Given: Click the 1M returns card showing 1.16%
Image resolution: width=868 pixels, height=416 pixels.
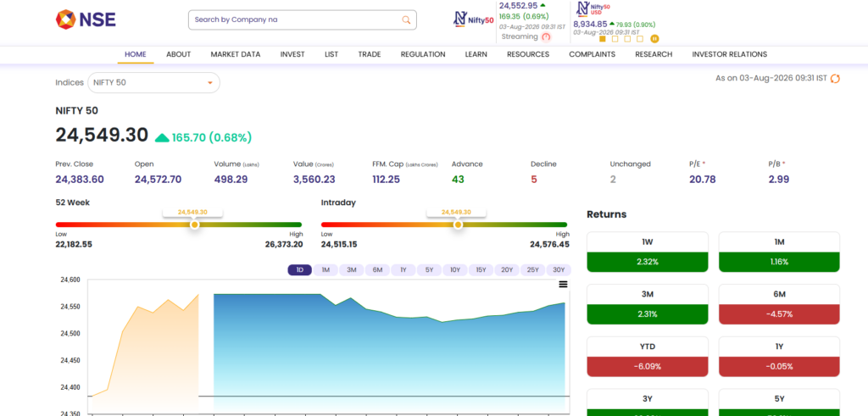Looking at the screenshot, I should coord(780,252).
